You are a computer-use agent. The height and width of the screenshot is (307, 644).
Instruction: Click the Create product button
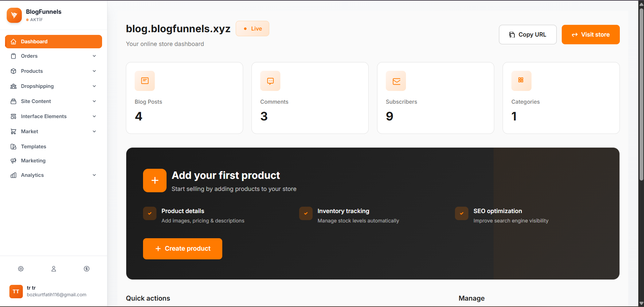pos(182,249)
